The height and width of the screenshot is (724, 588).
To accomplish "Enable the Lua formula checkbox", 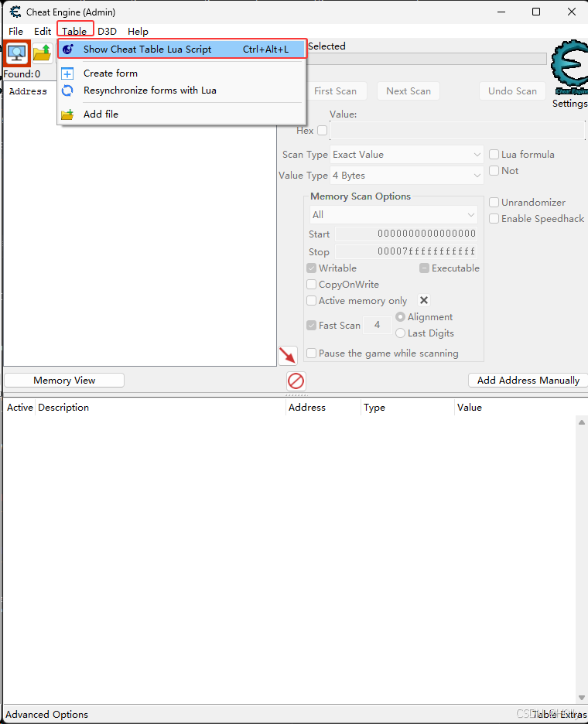I will pos(494,154).
